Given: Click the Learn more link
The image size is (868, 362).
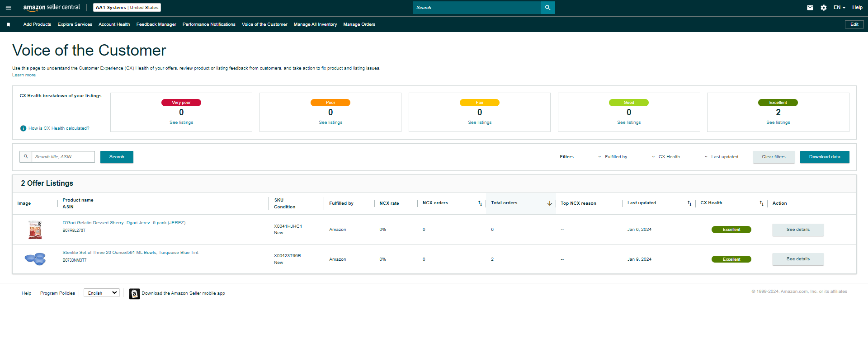Looking at the screenshot, I should click(24, 75).
